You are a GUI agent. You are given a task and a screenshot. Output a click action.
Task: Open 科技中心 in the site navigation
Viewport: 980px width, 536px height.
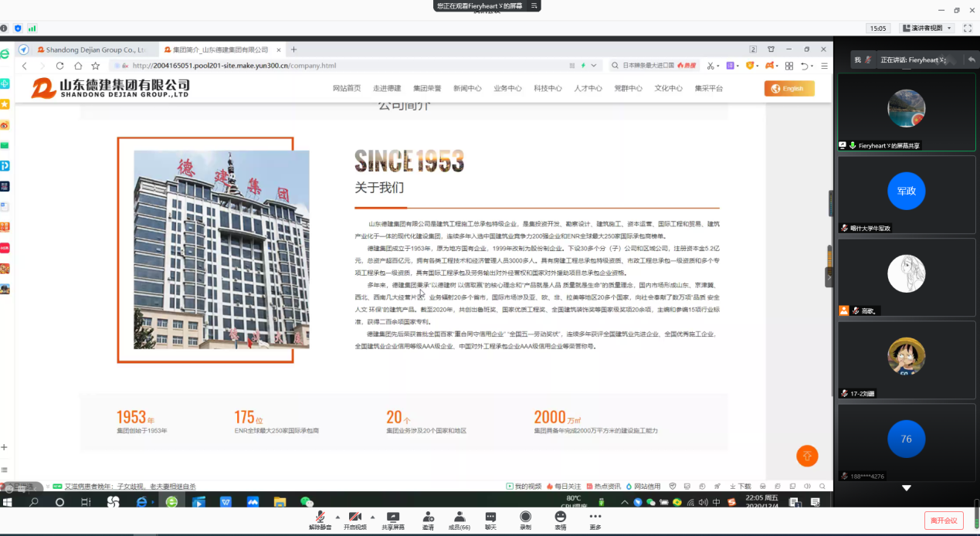click(548, 88)
